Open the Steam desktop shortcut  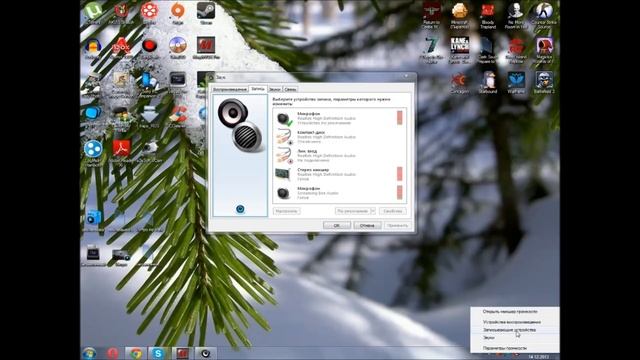click(206, 12)
